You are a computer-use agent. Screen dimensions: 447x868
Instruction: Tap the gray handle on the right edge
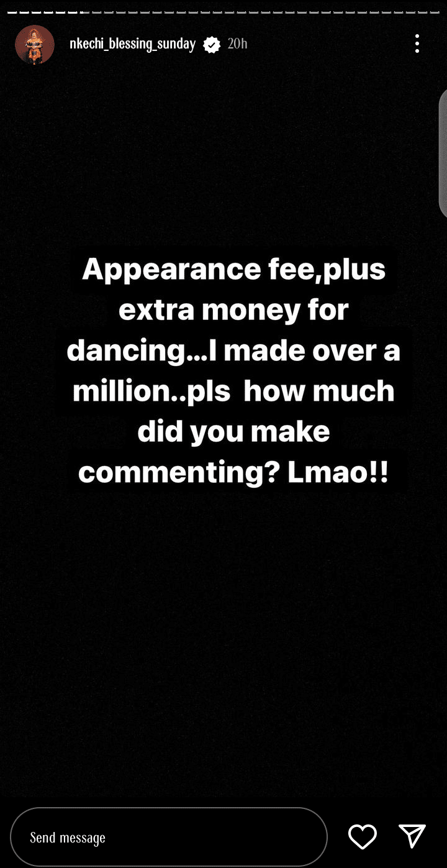[x=443, y=153]
